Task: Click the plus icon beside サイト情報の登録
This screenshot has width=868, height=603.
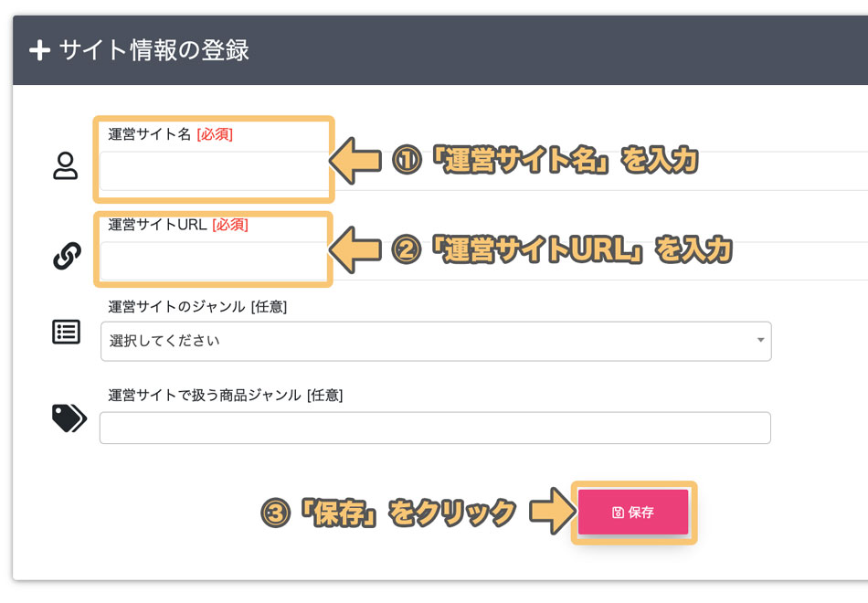Action: [40, 50]
